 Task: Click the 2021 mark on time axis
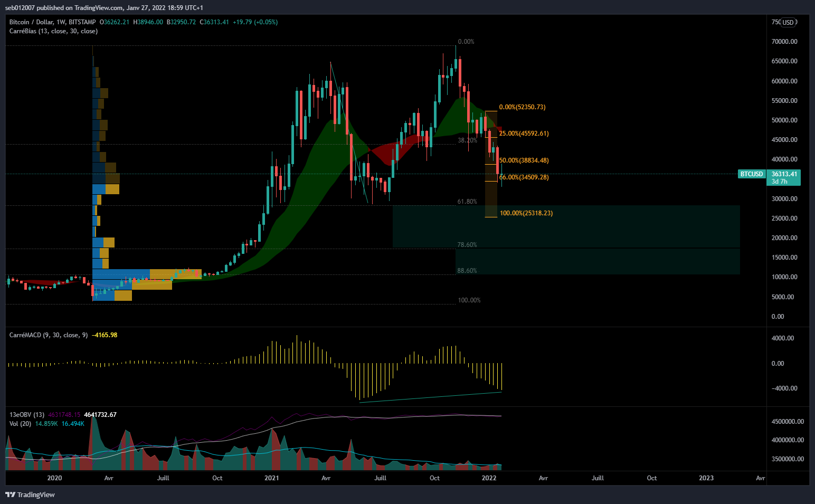pos(271,478)
